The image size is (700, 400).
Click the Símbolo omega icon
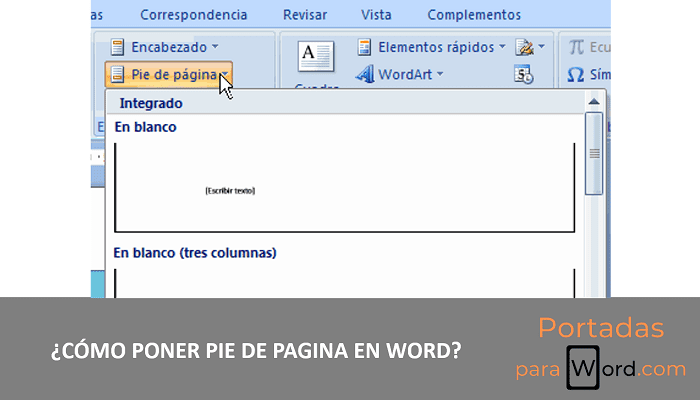tap(575, 75)
